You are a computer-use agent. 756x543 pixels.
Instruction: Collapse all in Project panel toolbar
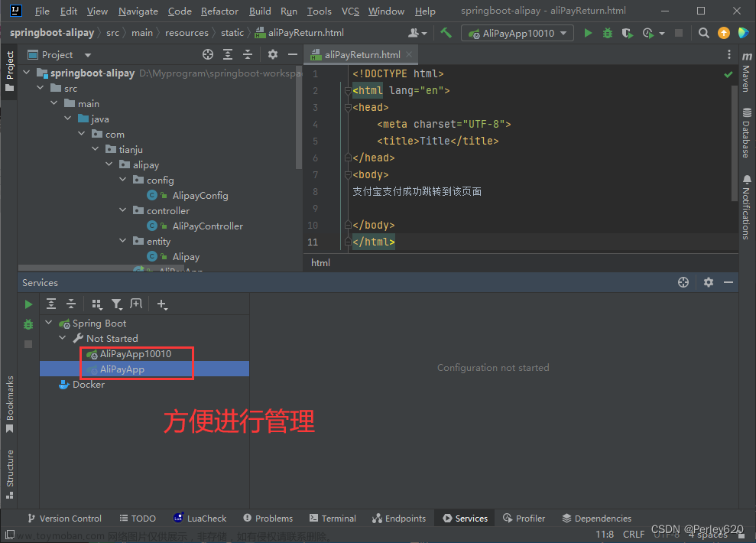pyautogui.click(x=248, y=54)
